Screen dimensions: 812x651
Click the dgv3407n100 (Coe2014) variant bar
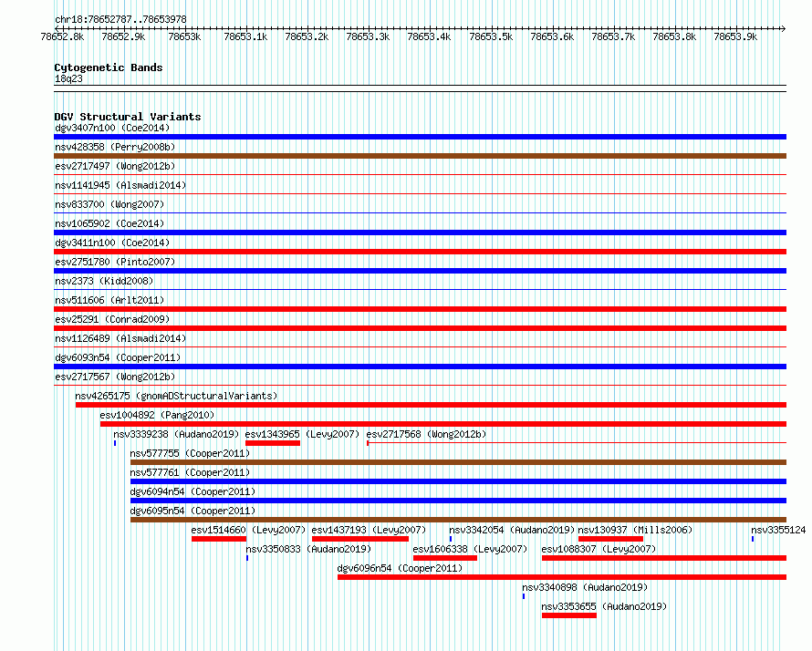pyautogui.click(x=420, y=137)
